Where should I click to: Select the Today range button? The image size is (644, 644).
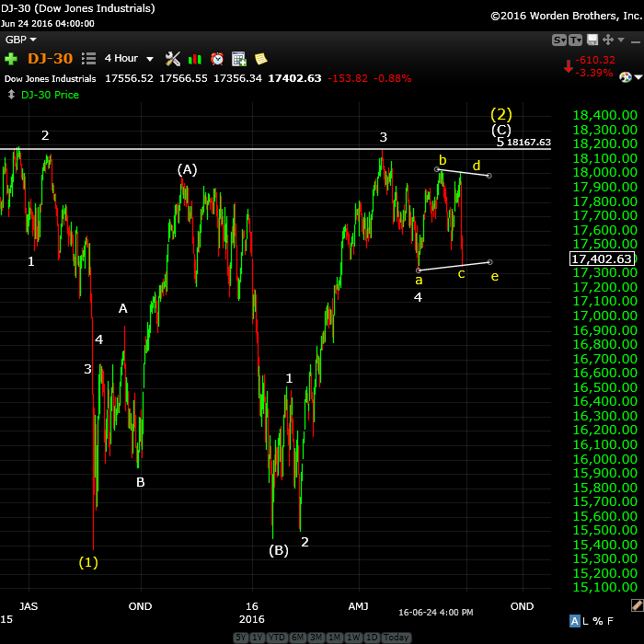pos(396,638)
